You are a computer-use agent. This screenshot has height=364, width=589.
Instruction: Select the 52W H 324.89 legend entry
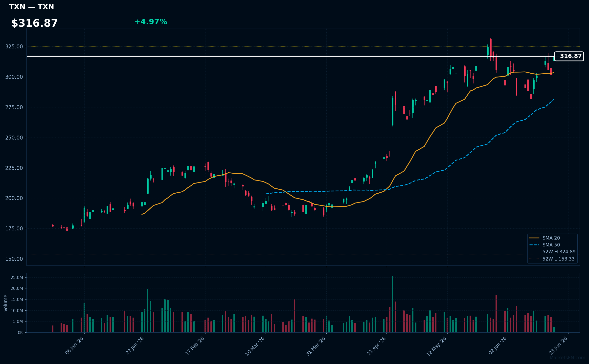coord(552,252)
